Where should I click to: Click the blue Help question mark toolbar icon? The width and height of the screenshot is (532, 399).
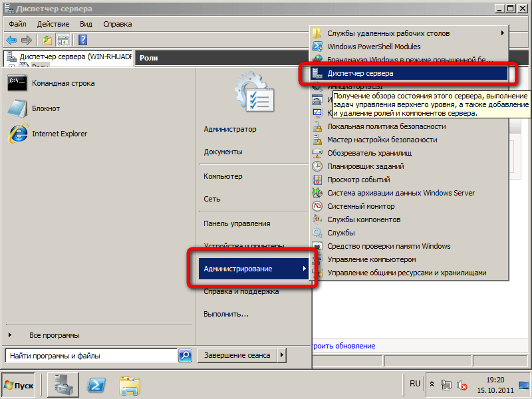pos(82,40)
